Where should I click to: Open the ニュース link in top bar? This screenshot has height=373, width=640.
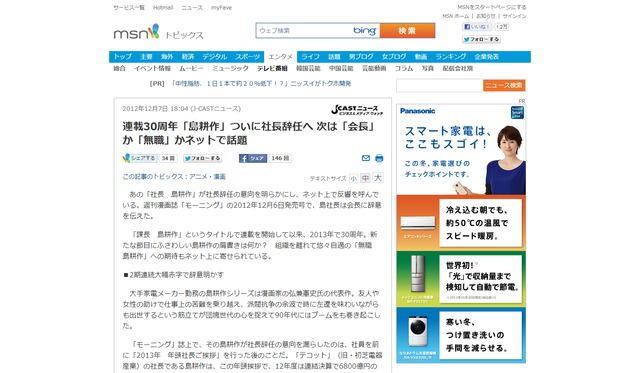192,8
